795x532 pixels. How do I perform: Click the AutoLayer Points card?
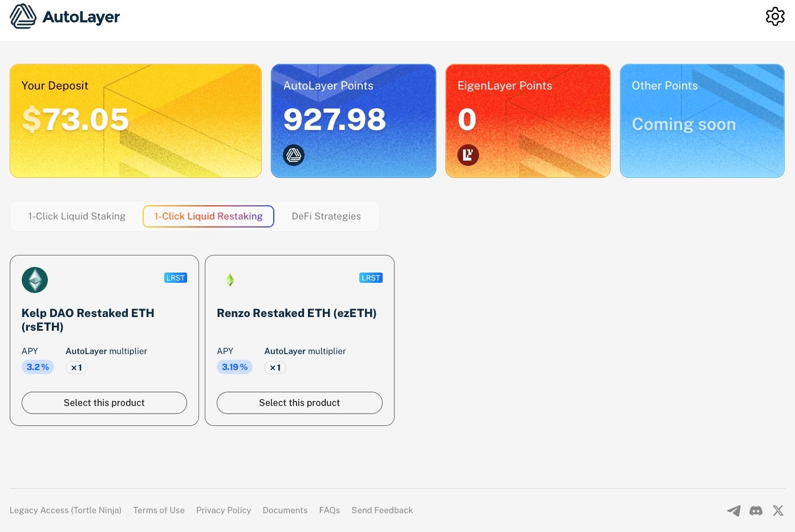coord(354,121)
